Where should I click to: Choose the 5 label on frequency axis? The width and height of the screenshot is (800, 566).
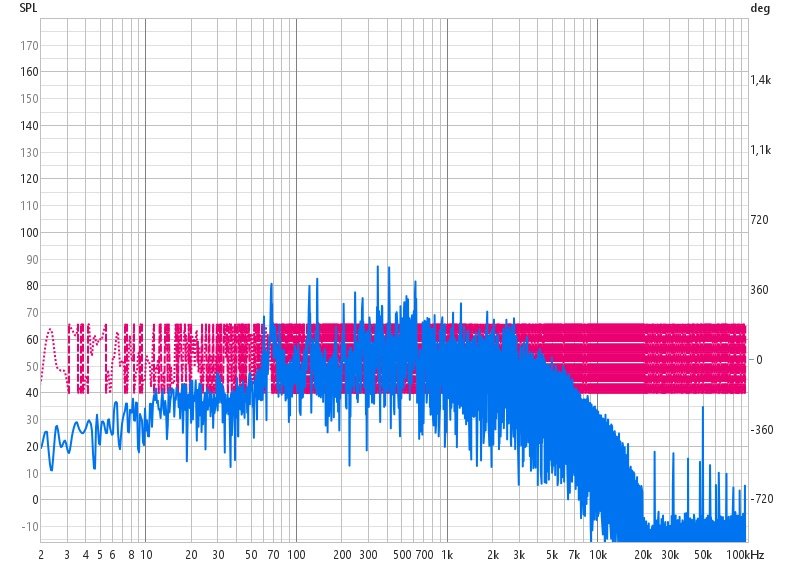[100, 555]
